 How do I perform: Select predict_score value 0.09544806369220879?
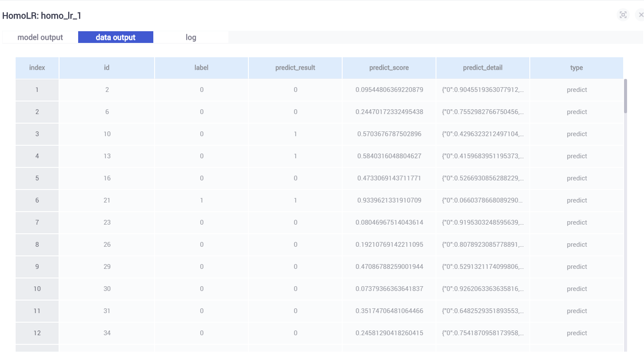pos(389,90)
